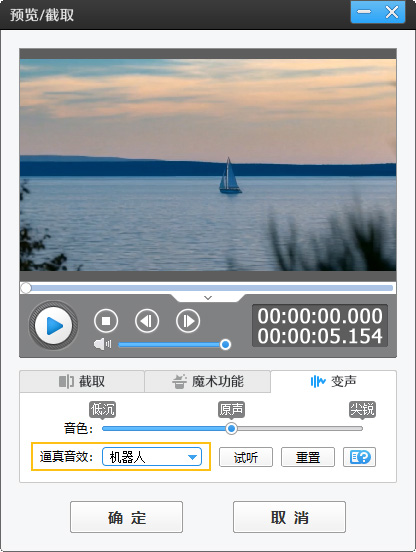Step forward to next frame
The image size is (416, 552).
[188, 321]
